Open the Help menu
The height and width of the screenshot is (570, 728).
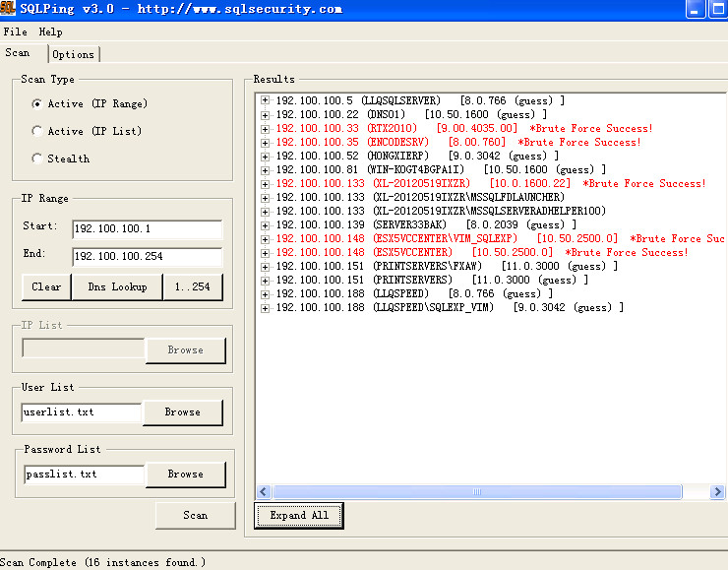(x=50, y=32)
